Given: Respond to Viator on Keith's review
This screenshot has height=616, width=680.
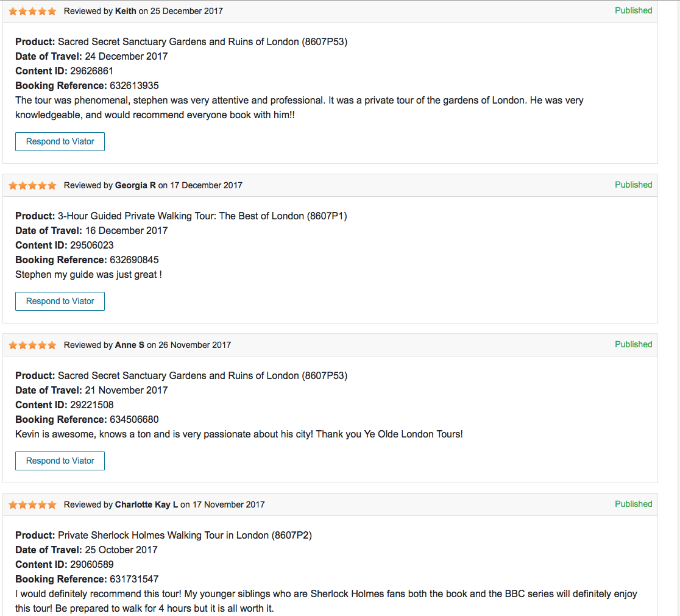Looking at the screenshot, I should pos(60,141).
